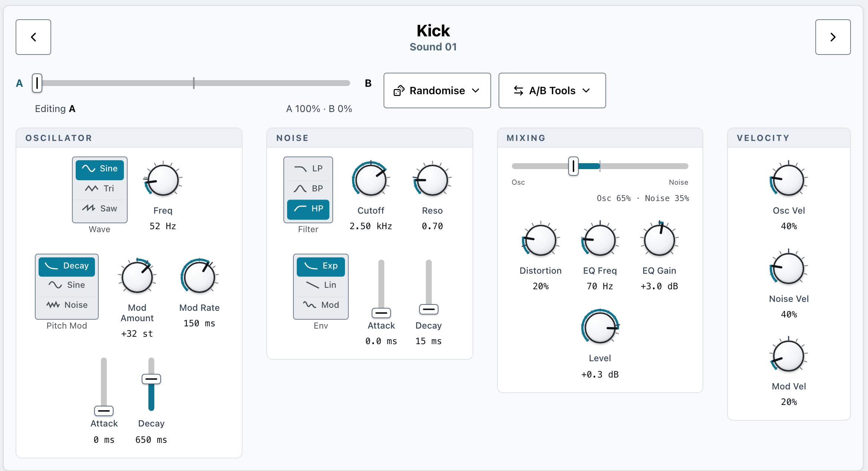
Task: Select the Tri oscillator waveform
Action: pos(100,189)
